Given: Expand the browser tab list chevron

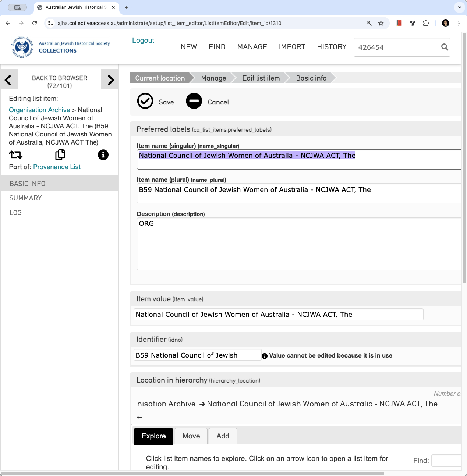Looking at the screenshot, I should click(459, 7).
